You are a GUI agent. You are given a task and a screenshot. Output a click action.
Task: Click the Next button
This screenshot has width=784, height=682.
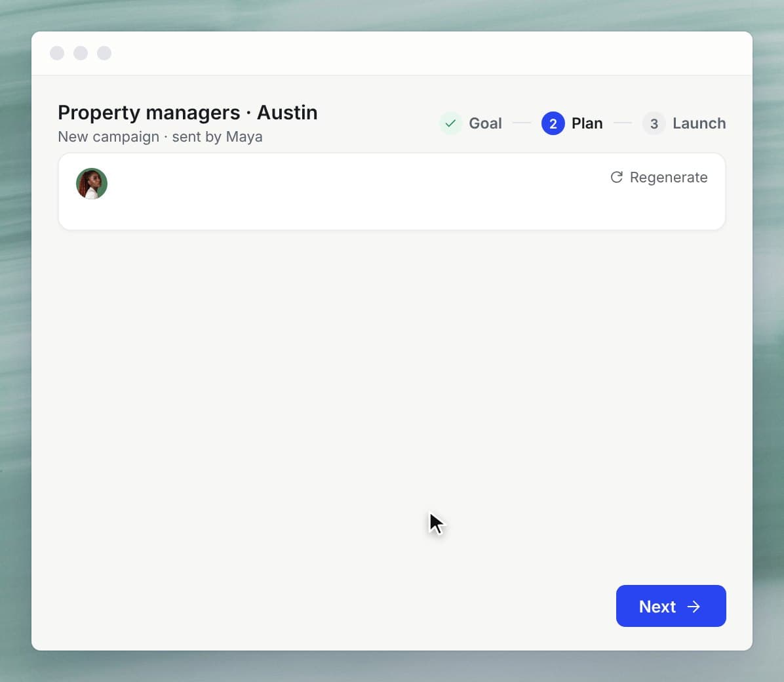click(x=671, y=606)
